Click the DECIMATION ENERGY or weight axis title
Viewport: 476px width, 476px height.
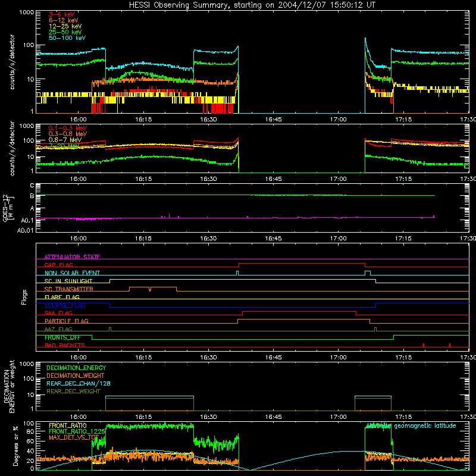[9, 386]
